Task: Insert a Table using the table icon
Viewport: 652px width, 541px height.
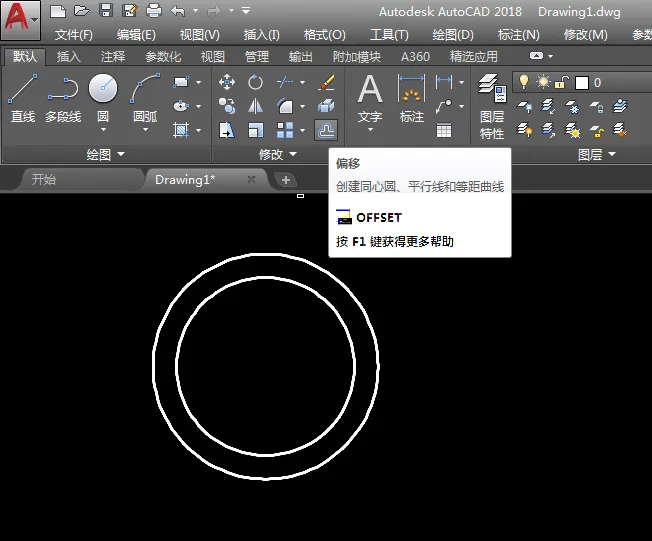Action: pos(444,130)
